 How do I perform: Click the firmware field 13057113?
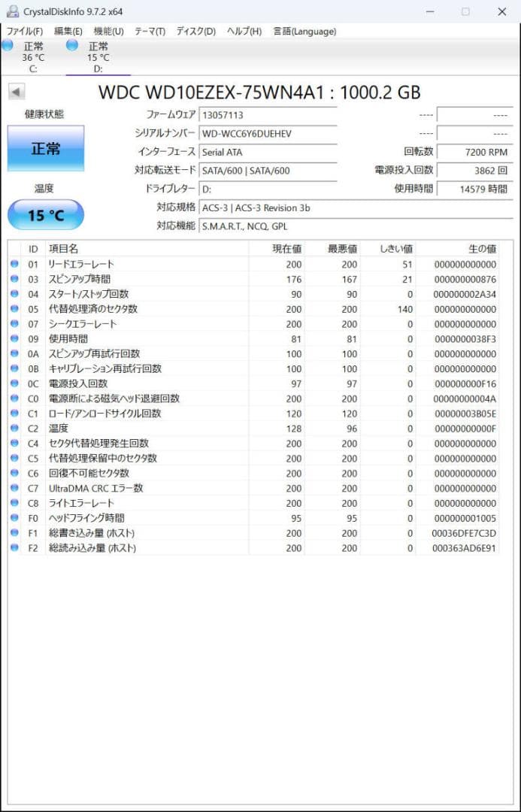(x=268, y=115)
